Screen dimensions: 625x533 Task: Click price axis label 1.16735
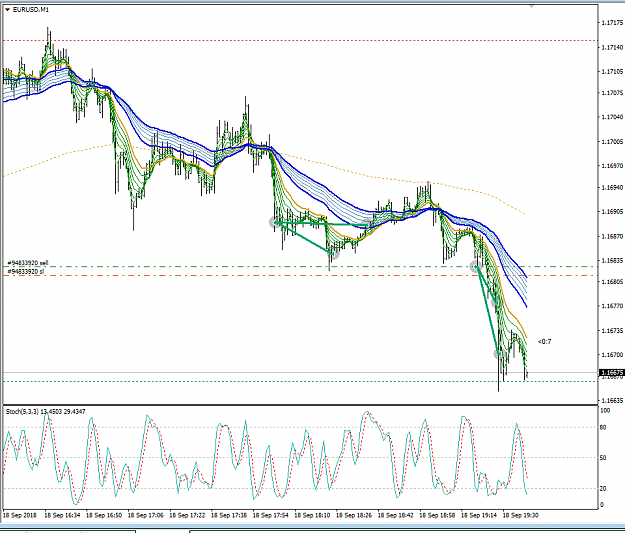click(x=612, y=330)
